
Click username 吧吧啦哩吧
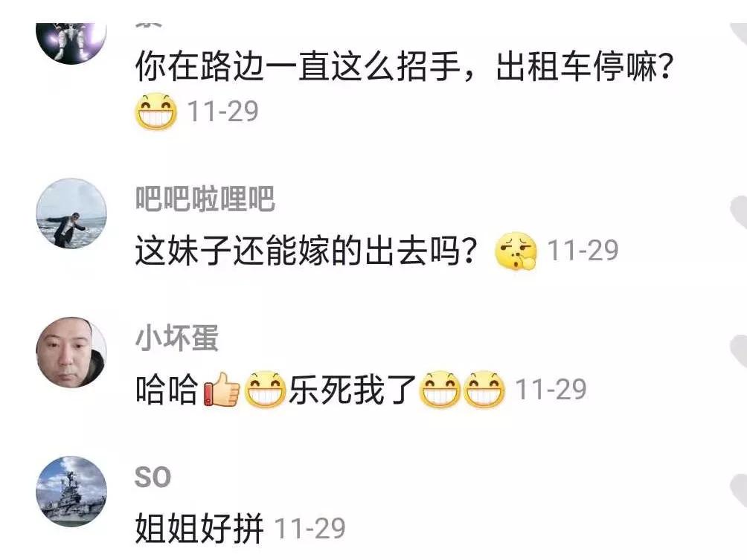(x=205, y=199)
